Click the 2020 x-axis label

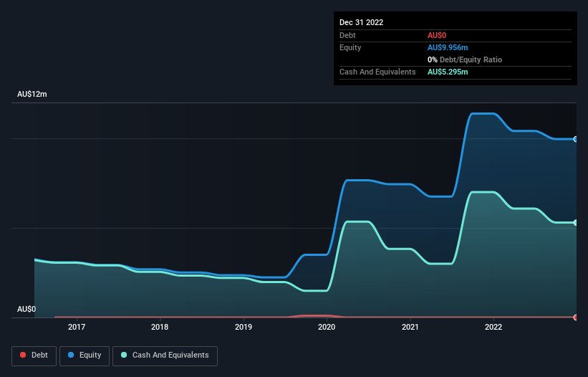(327, 327)
